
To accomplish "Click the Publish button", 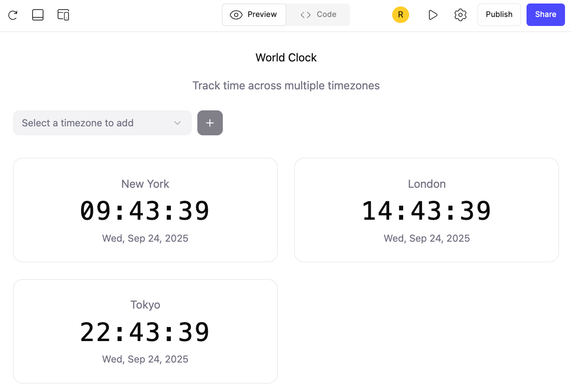I will point(499,14).
